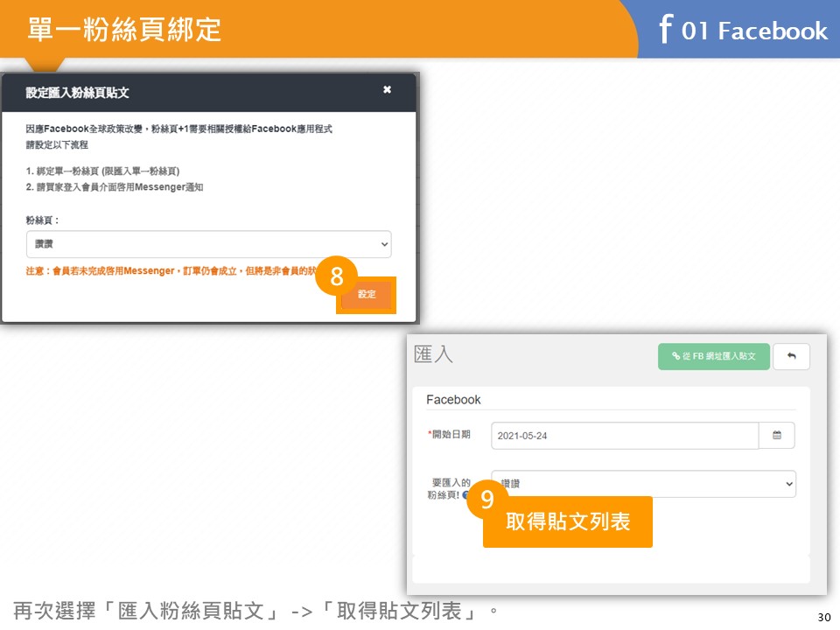This screenshot has height=630, width=840.
Task: Expand the 要匯入的粉絲頁 dropdown
Action: coord(643,483)
